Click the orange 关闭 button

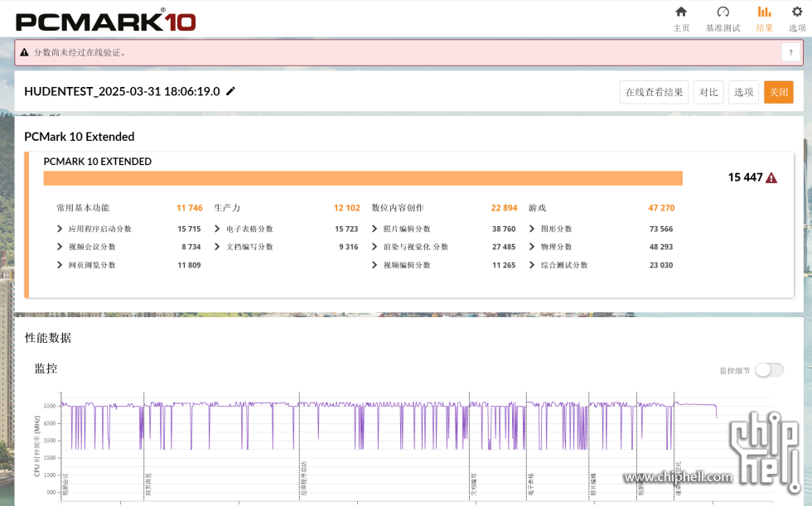tap(778, 92)
